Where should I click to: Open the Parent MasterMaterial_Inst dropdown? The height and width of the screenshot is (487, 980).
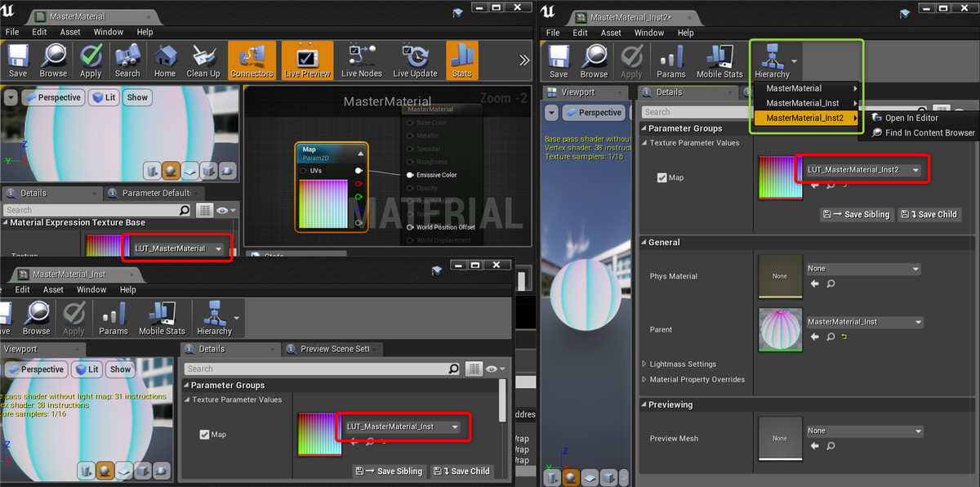[864, 322]
